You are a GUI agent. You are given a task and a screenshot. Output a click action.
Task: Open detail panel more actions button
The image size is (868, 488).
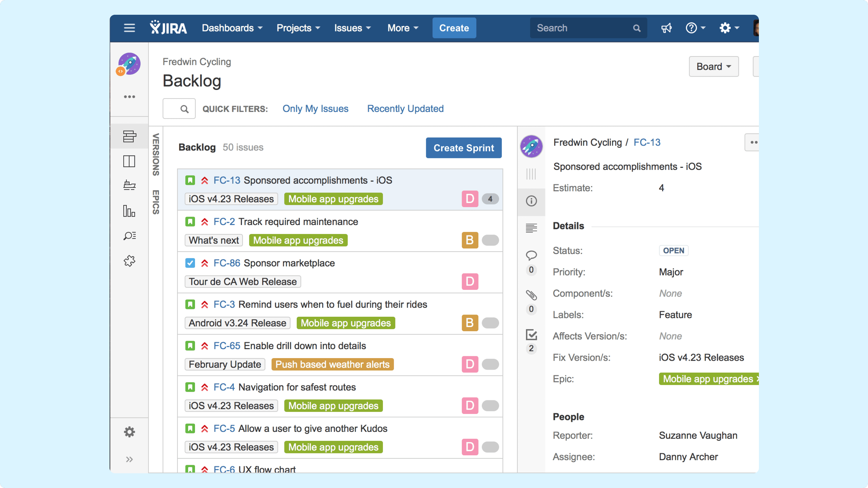[x=752, y=142]
